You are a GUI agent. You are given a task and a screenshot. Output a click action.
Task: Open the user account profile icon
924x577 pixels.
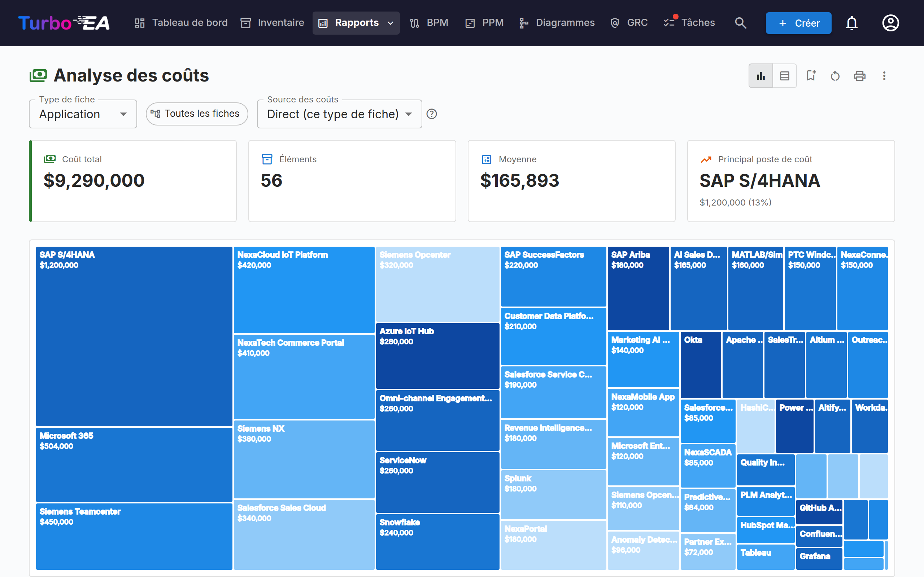click(890, 23)
